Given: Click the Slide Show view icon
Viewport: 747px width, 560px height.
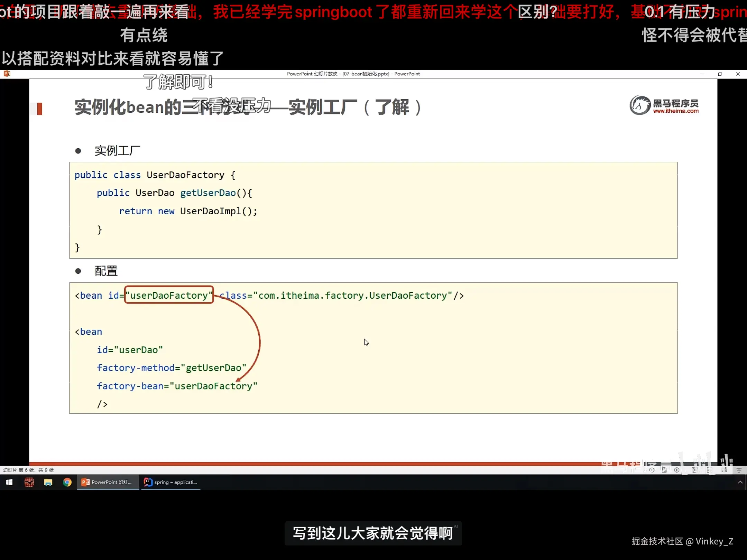Looking at the screenshot, I should [x=739, y=470].
